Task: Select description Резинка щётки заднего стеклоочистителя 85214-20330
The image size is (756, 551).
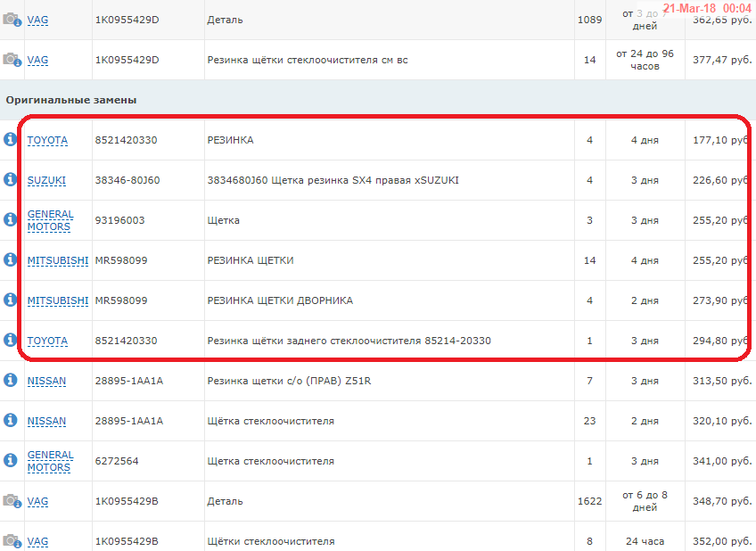Action: click(x=349, y=341)
